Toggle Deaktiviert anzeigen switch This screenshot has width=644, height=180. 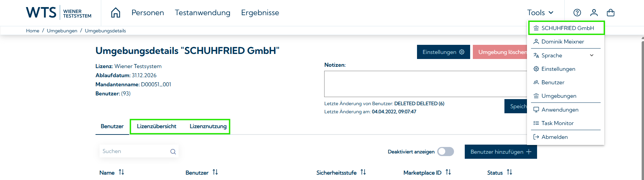(445, 152)
